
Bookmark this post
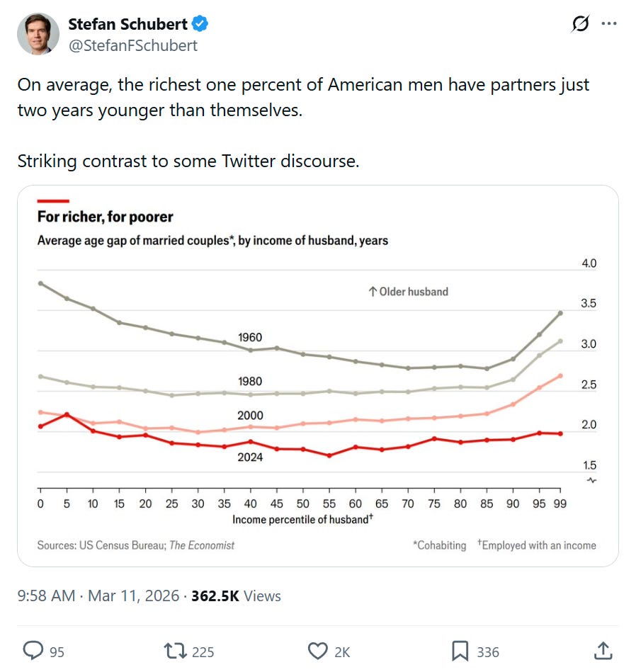pyautogui.click(x=460, y=650)
